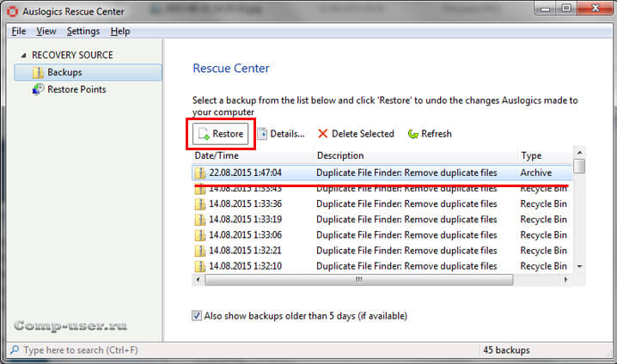
Task: Open the Help menu
Action: (120, 31)
